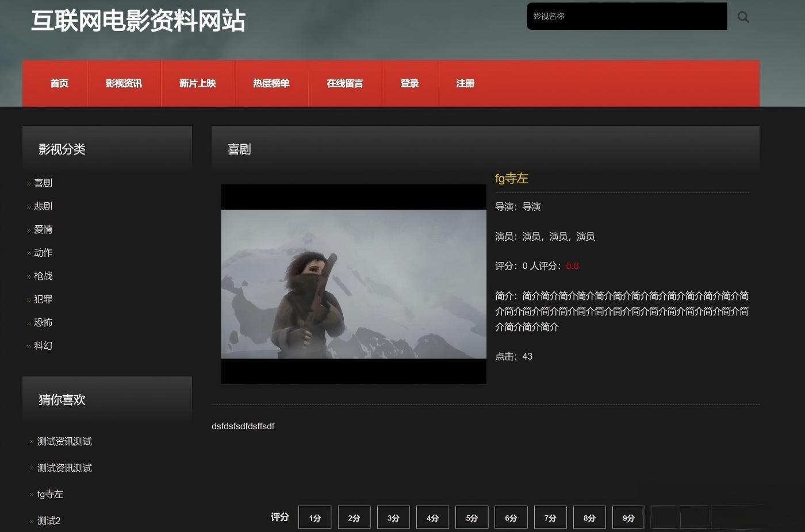Image resolution: width=805 pixels, height=532 pixels.
Task: Open the 测试2 recommendation link
Action: (49, 521)
